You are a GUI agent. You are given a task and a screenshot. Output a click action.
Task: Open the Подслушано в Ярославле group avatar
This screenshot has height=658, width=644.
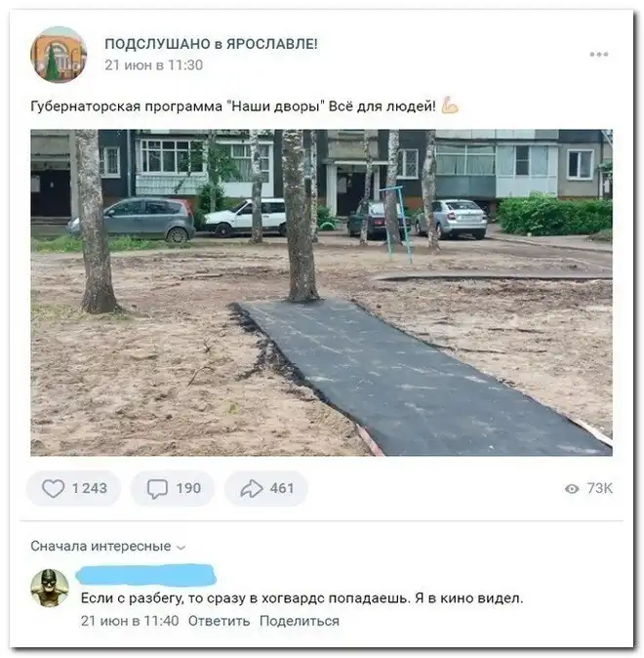pos(59,54)
